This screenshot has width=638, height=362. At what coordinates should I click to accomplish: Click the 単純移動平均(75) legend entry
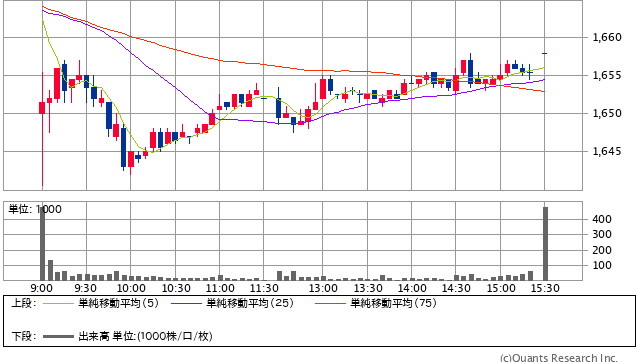tap(393, 303)
